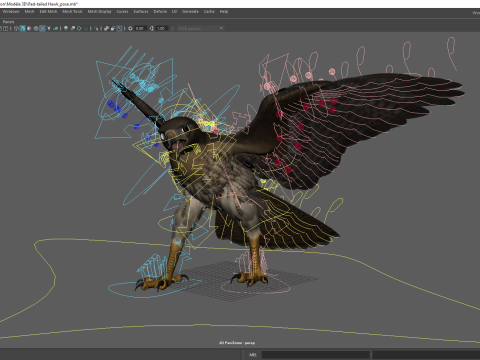The width and height of the screenshot is (480, 360).
Task: Toggle use default material icon
Action: 29,28
